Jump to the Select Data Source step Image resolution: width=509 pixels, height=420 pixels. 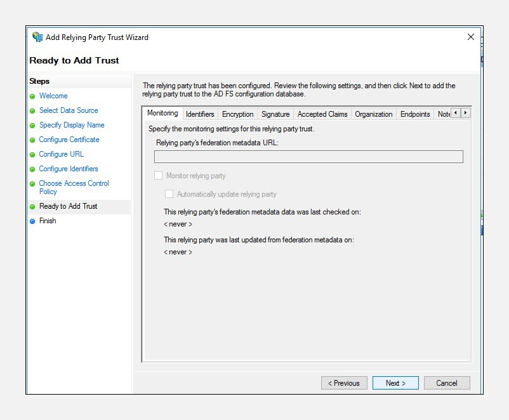point(69,110)
